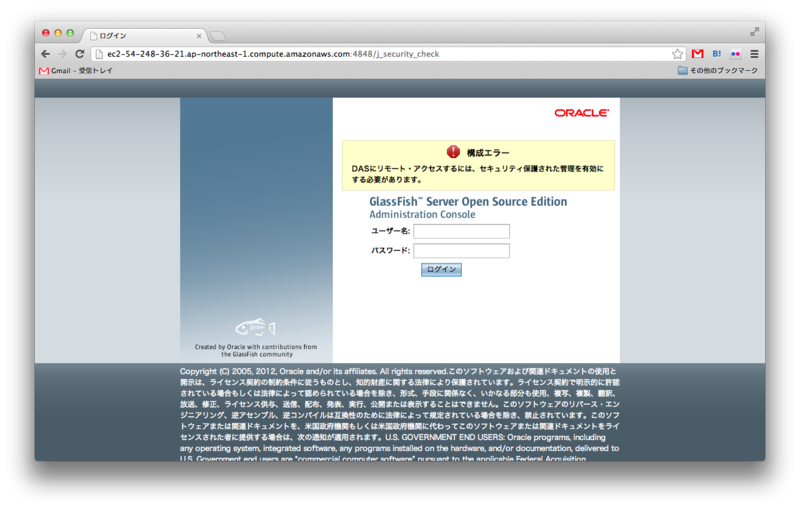Go back with the browser back arrow
Viewport: 800px width, 509px height.
click(45, 54)
